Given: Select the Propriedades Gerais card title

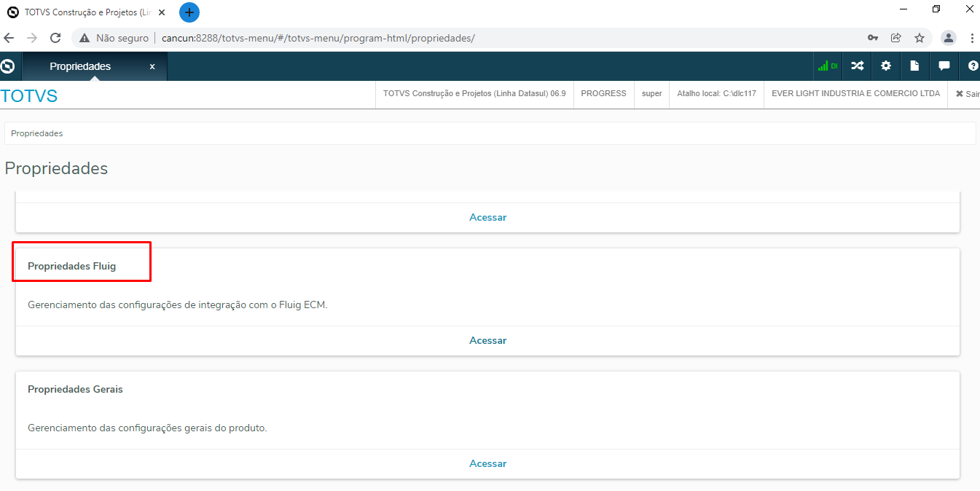Looking at the screenshot, I should [75, 389].
